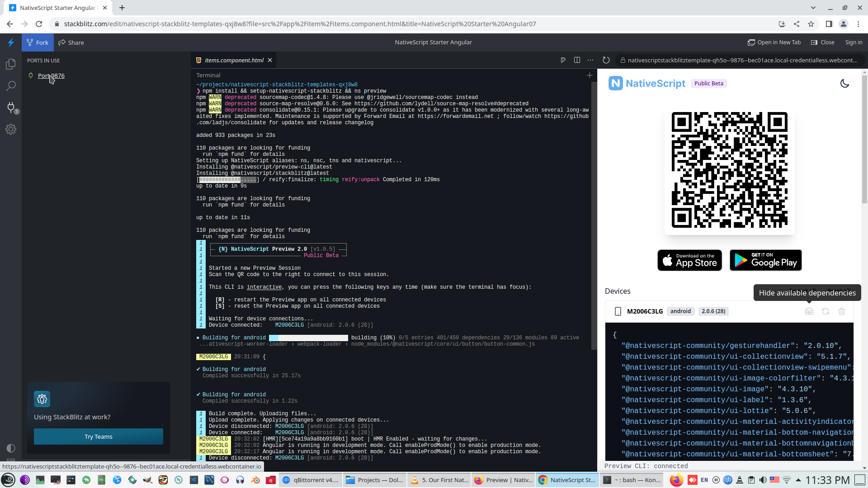
Task: Hide available dependencies for the device
Action: click(x=809, y=311)
